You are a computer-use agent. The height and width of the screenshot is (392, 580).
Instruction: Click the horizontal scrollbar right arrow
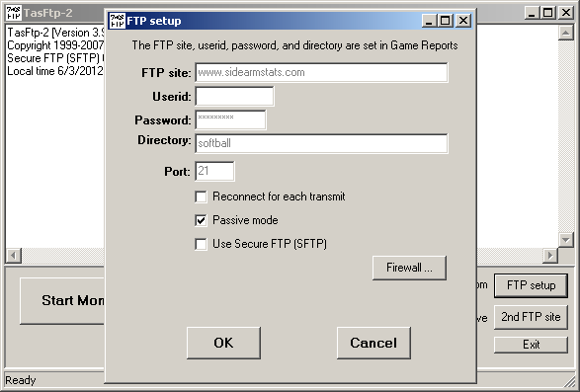550,256
